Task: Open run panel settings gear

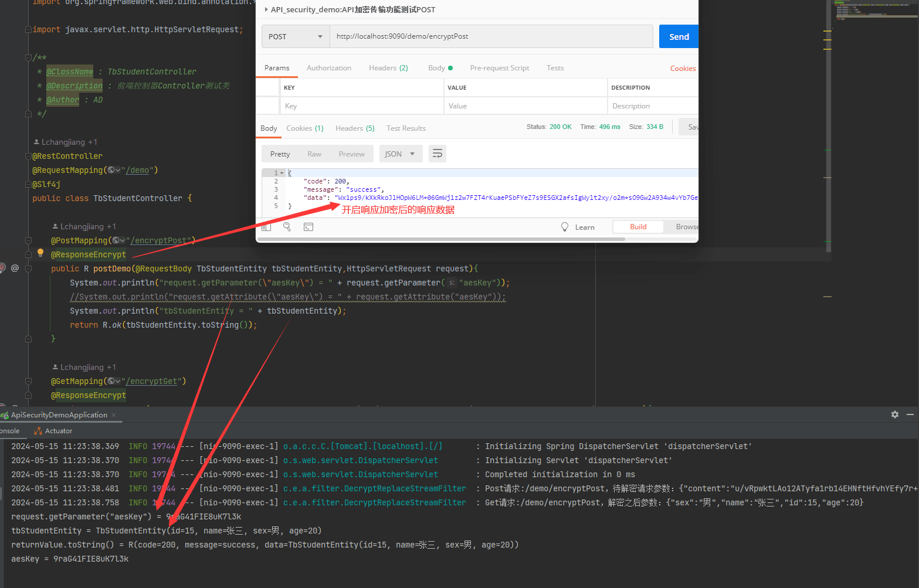Action: 895,414
